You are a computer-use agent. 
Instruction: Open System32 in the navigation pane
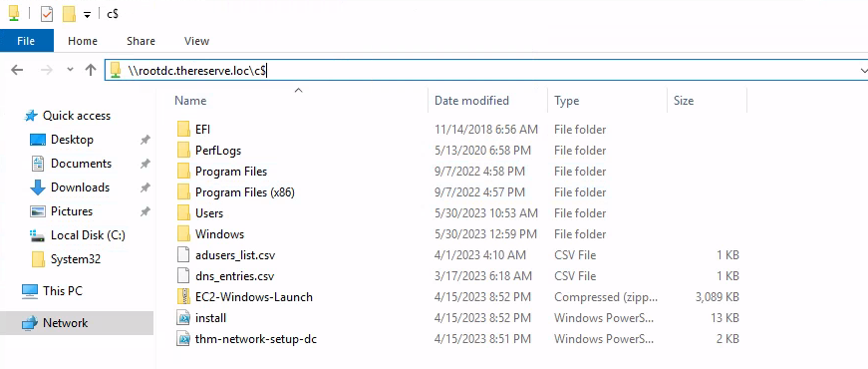click(76, 259)
